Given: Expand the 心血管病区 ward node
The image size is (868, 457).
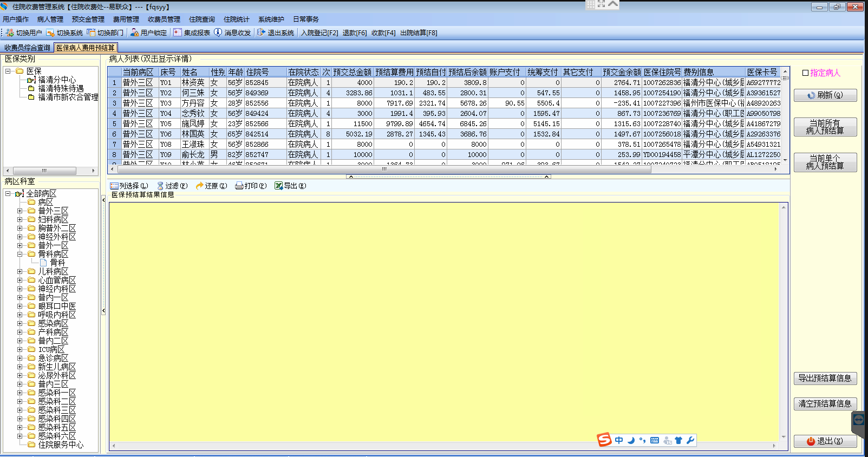Looking at the screenshot, I should pos(20,280).
